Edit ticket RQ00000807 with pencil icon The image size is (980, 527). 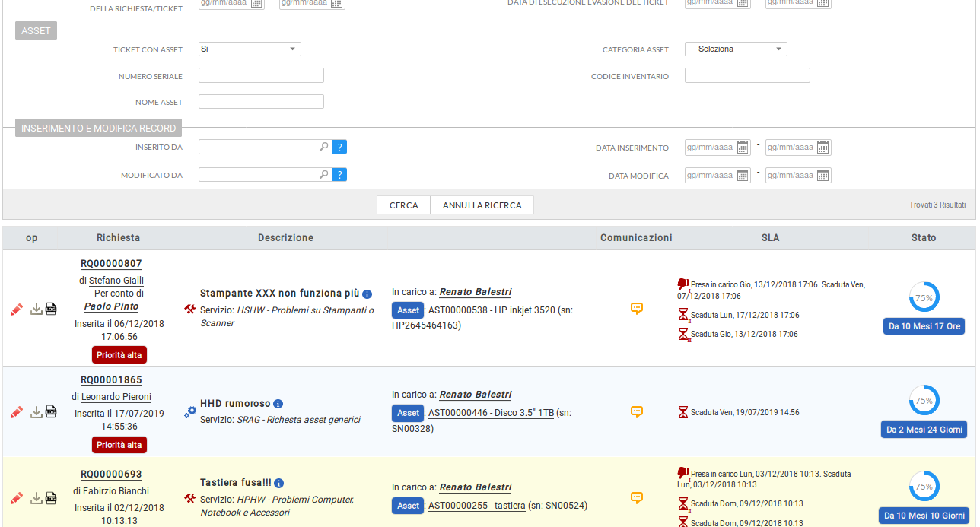coord(17,310)
